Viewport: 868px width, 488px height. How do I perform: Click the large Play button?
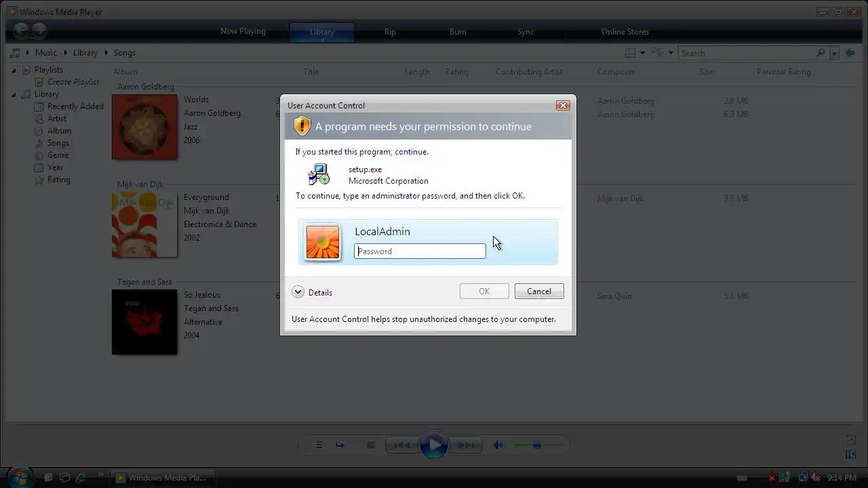click(433, 445)
